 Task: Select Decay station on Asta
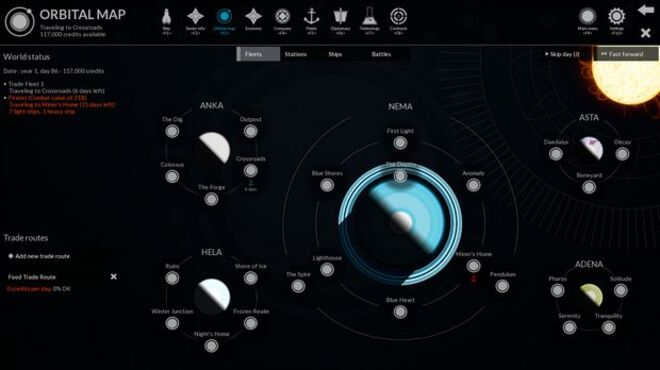[x=622, y=154]
